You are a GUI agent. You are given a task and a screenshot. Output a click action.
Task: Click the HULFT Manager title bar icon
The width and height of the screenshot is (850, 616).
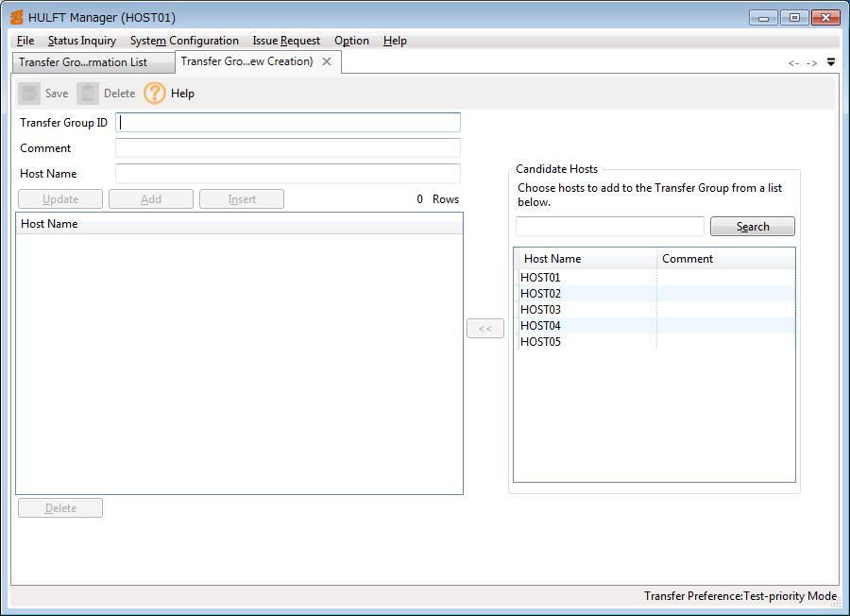(16, 17)
